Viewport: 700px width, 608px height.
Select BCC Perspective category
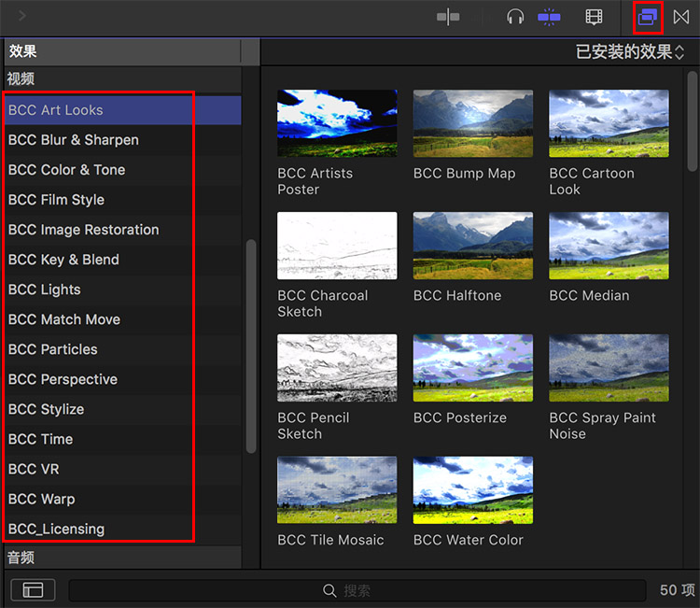click(123, 379)
